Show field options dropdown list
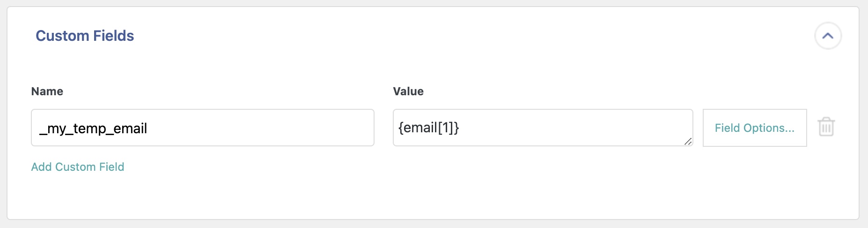Screen dimensions: 868x228 754,128
